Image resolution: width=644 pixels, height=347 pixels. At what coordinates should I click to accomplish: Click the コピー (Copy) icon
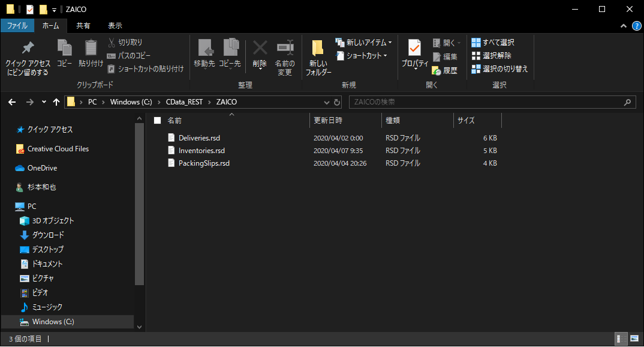[x=64, y=54]
